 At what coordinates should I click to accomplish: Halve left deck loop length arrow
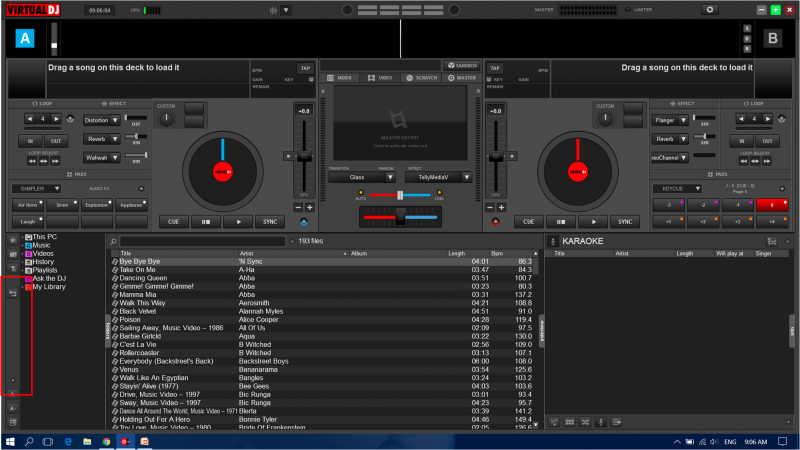pyautogui.click(x=30, y=119)
